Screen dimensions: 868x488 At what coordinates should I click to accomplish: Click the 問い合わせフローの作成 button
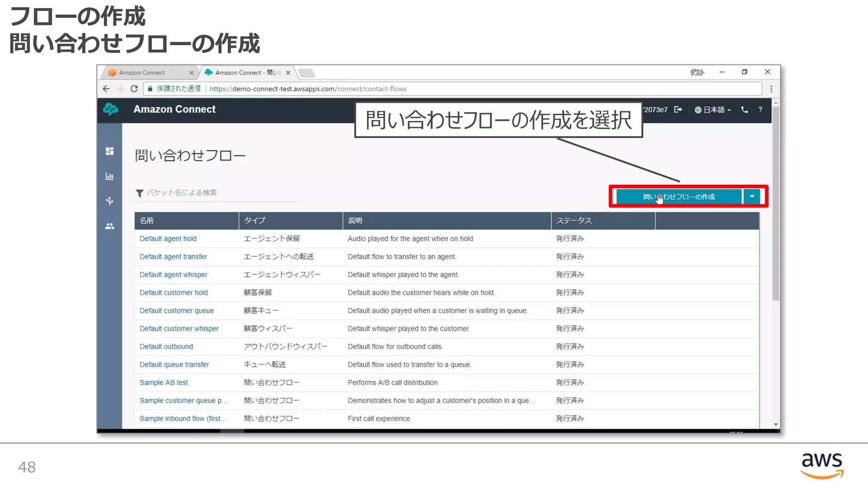[x=679, y=197]
